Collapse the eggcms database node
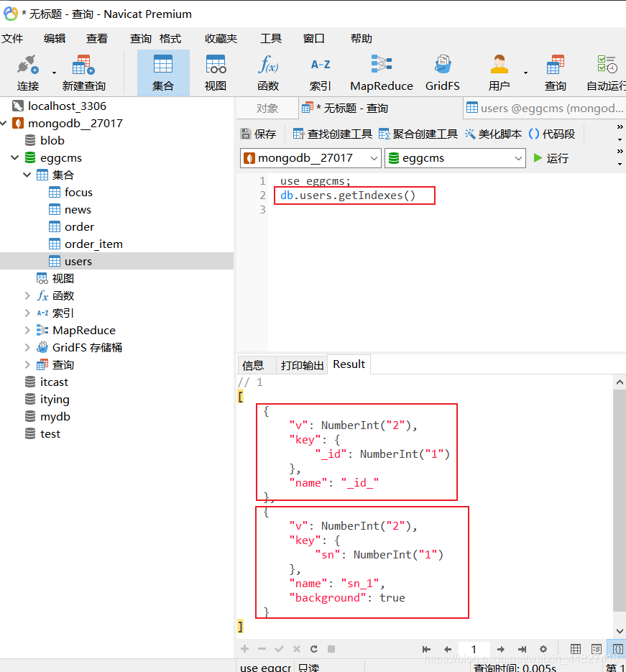The image size is (626, 672). coord(14,157)
